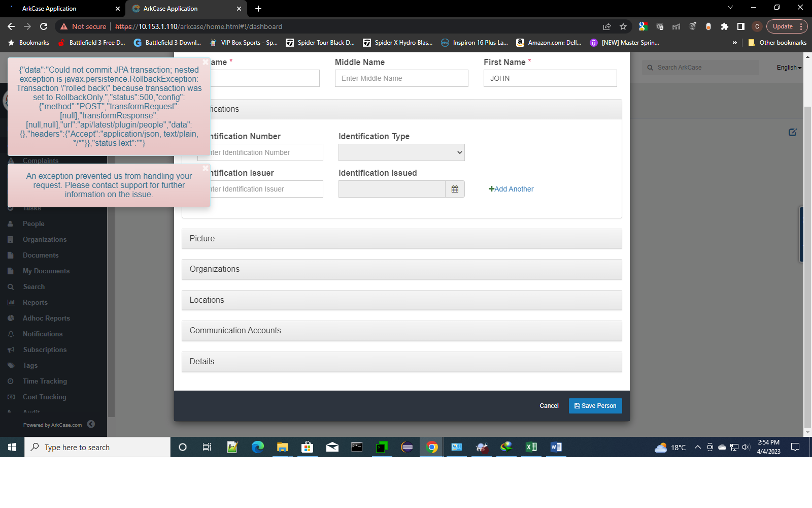Click the Windows Start button
Image resolution: width=812 pixels, height=508 pixels.
click(12, 447)
